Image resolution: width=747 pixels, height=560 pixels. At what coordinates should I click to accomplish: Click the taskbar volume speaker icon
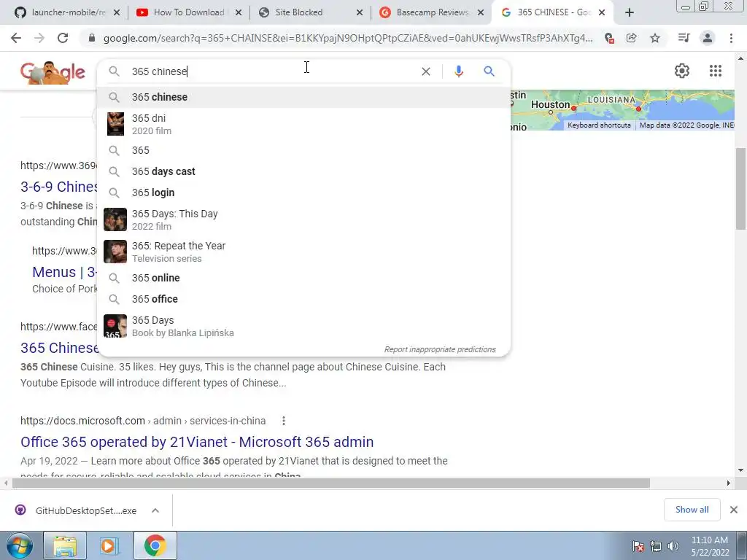click(x=673, y=546)
